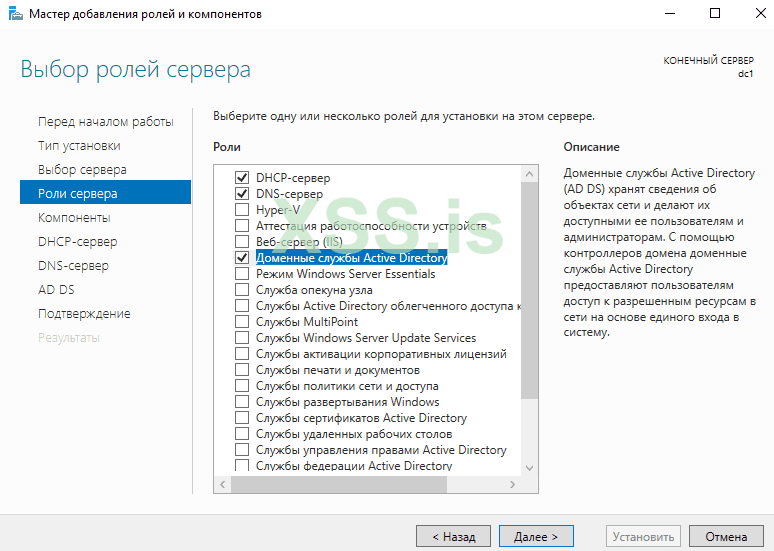This screenshot has height=551, width=774.
Task: Minimize the wizard window
Action: coord(670,13)
